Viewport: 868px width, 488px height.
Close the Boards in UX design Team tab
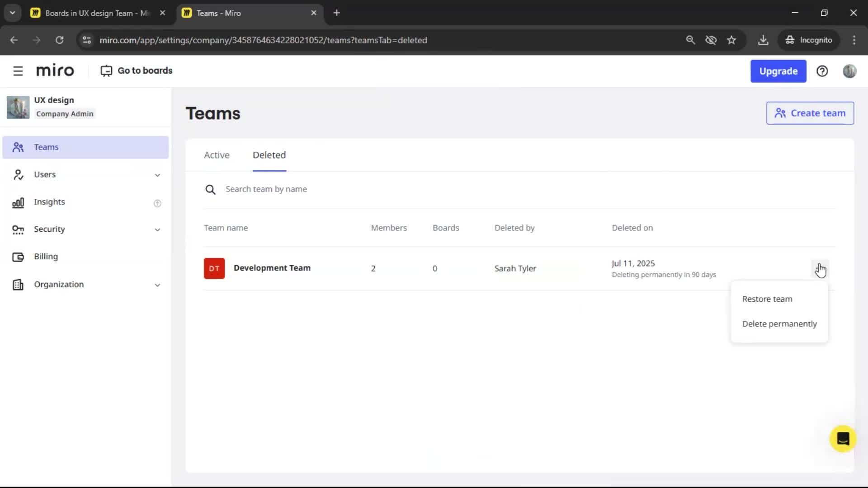162,13
